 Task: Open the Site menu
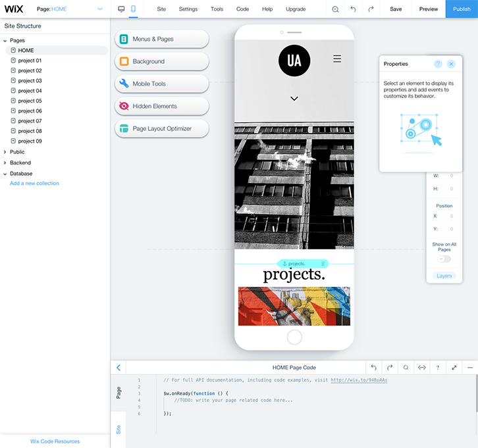click(161, 9)
